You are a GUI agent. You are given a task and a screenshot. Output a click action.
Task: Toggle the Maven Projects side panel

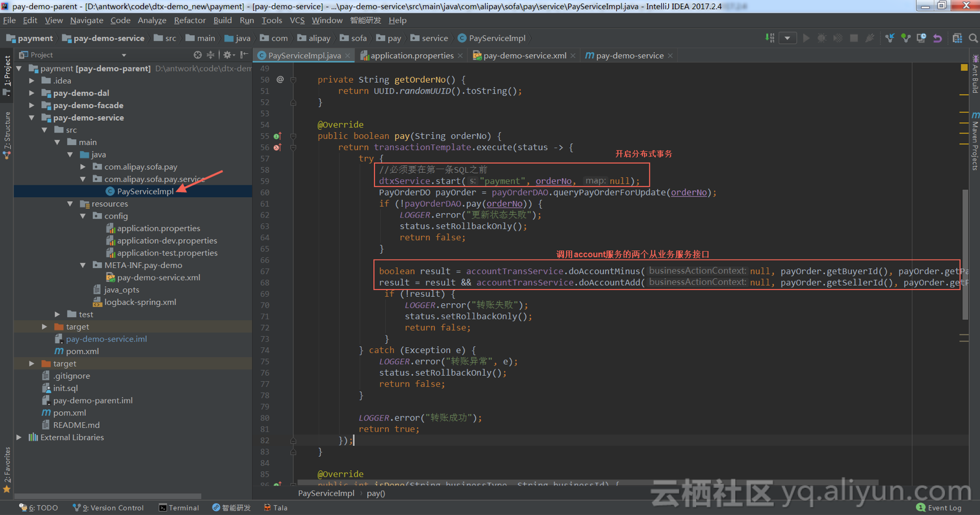pyautogui.click(x=975, y=141)
